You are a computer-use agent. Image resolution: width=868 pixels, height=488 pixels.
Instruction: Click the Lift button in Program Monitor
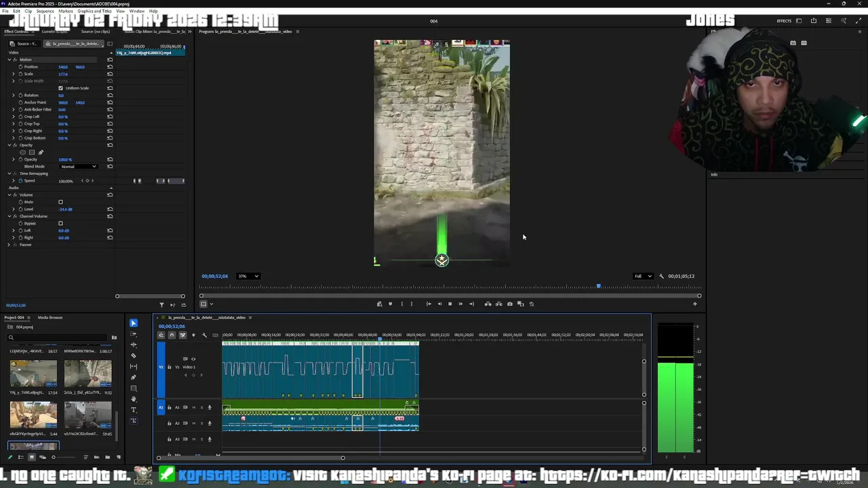[x=488, y=304]
